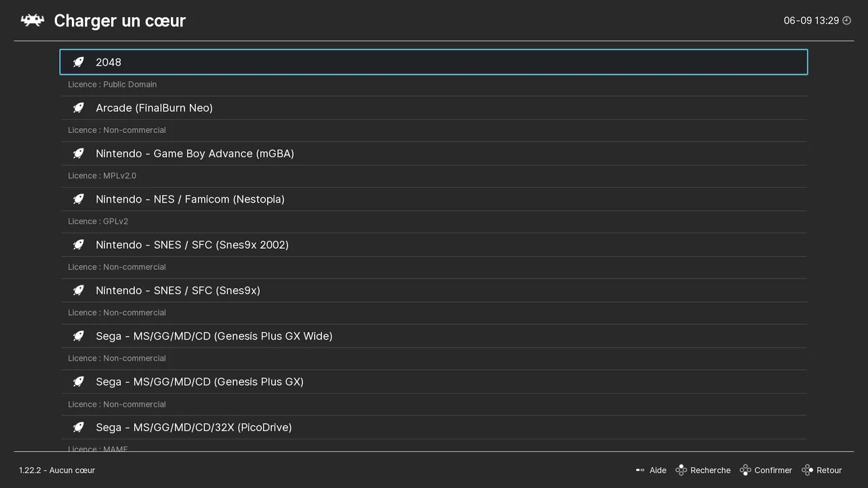868x488 pixels.
Task: Click rocket icon beside Sega (Genesis Plus GX)
Action: [79, 382]
